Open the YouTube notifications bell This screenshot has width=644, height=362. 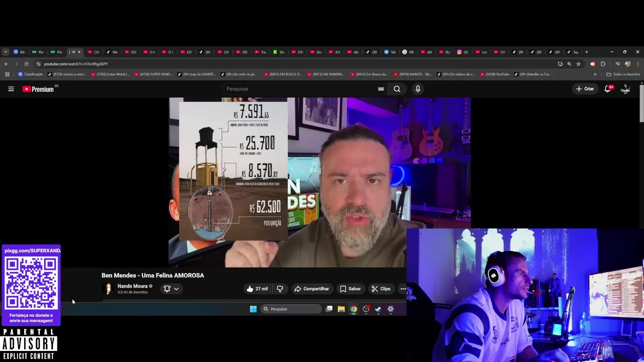(608, 89)
